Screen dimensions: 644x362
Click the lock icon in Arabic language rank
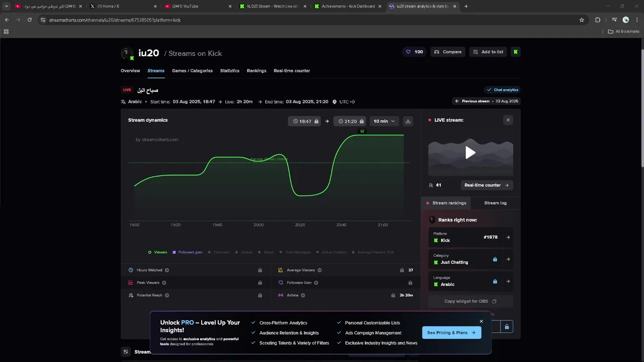click(495, 282)
